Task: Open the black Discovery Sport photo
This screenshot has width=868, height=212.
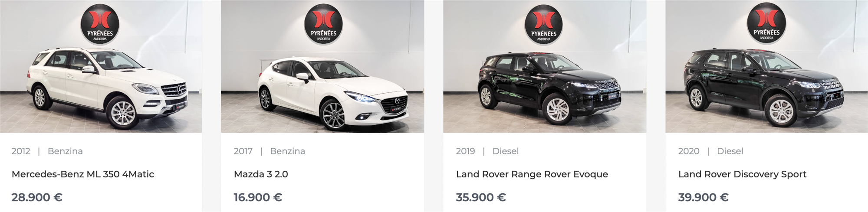Action: 766,66
